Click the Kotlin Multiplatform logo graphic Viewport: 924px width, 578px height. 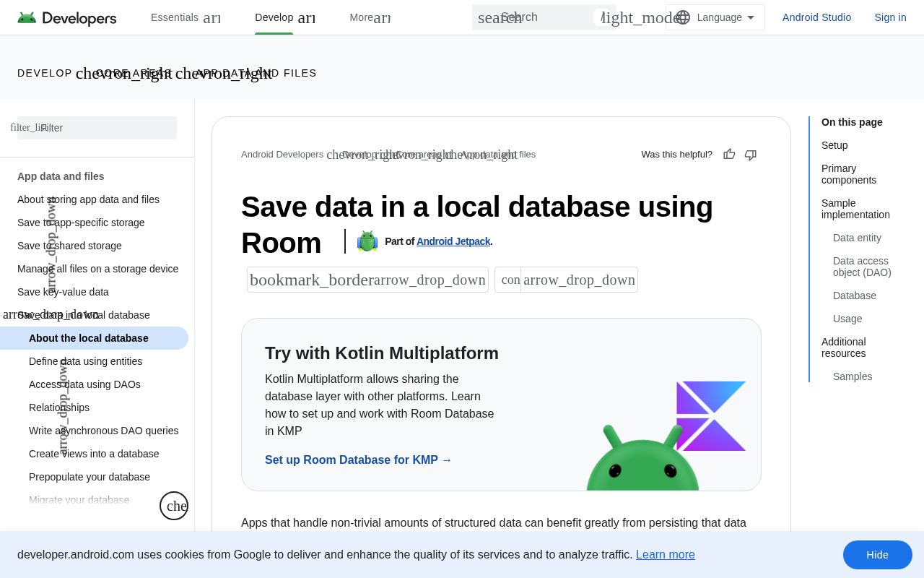point(710,416)
